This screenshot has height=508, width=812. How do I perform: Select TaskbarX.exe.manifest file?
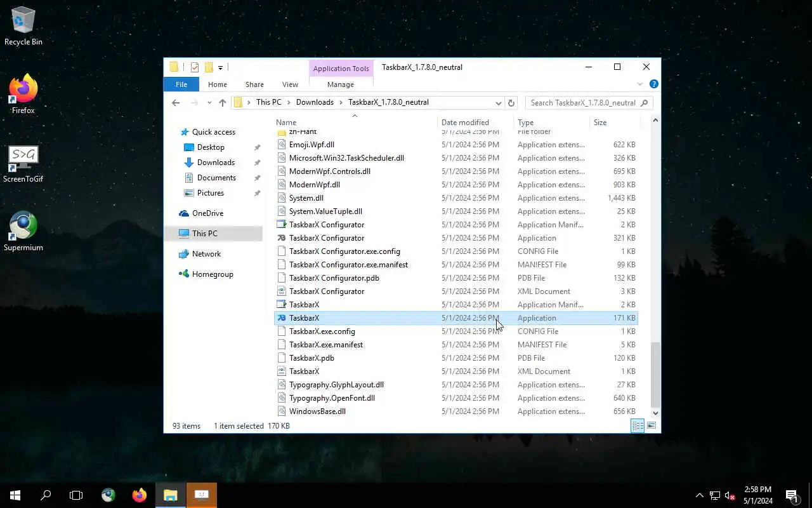point(455,345)
